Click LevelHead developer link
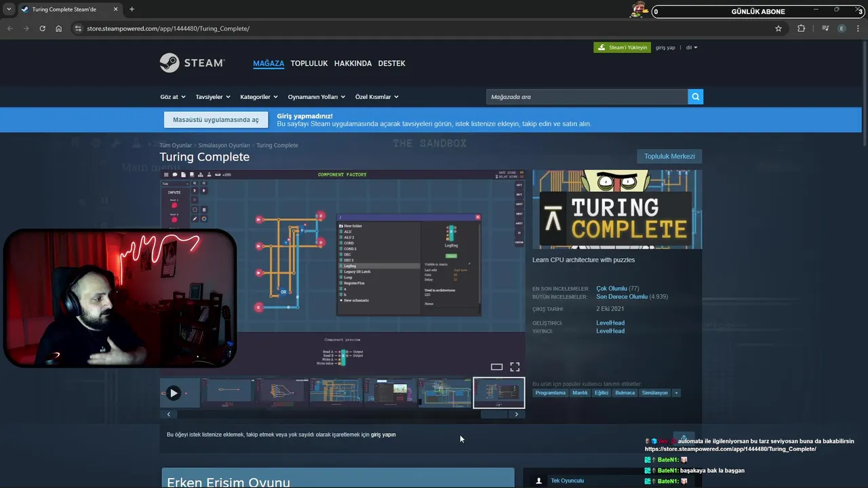Viewport: 868px width, 488px height. pyautogui.click(x=610, y=323)
